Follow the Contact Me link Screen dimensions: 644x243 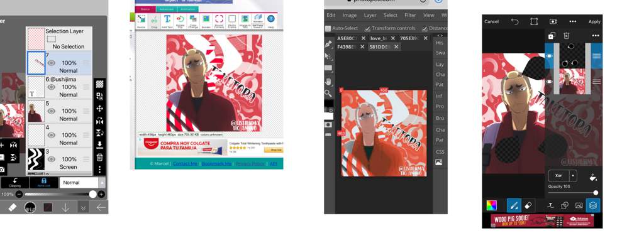[186, 163]
